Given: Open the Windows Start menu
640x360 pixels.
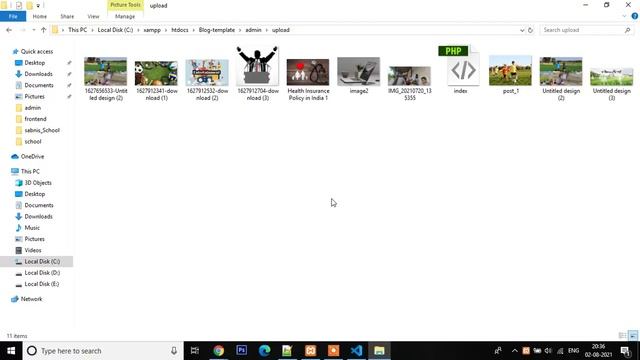Looking at the screenshot, I should [x=11, y=351].
